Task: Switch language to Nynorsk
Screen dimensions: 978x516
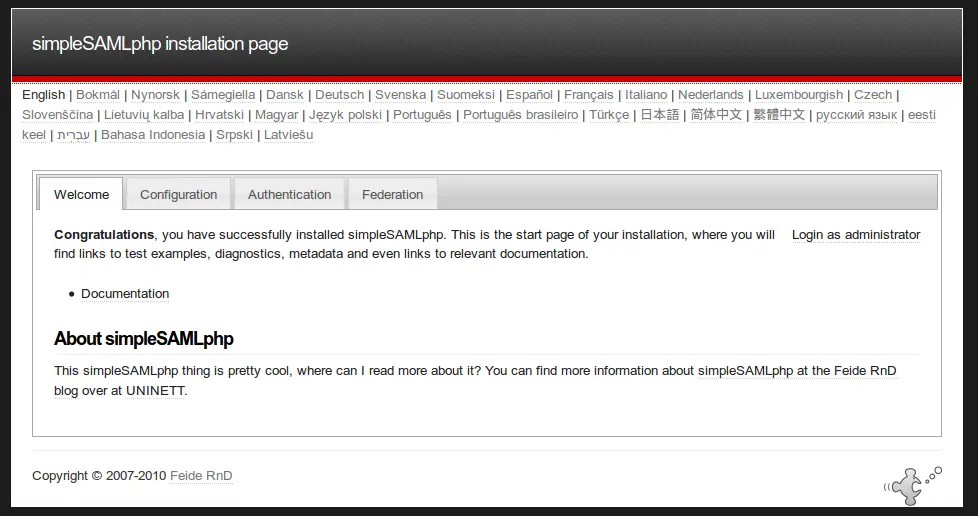Action: tap(155, 95)
